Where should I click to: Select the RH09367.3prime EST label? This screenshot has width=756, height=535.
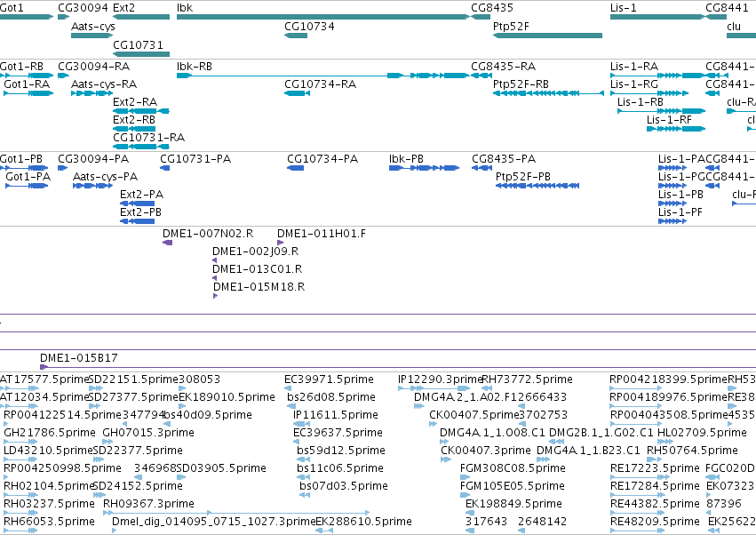pos(148,504)
